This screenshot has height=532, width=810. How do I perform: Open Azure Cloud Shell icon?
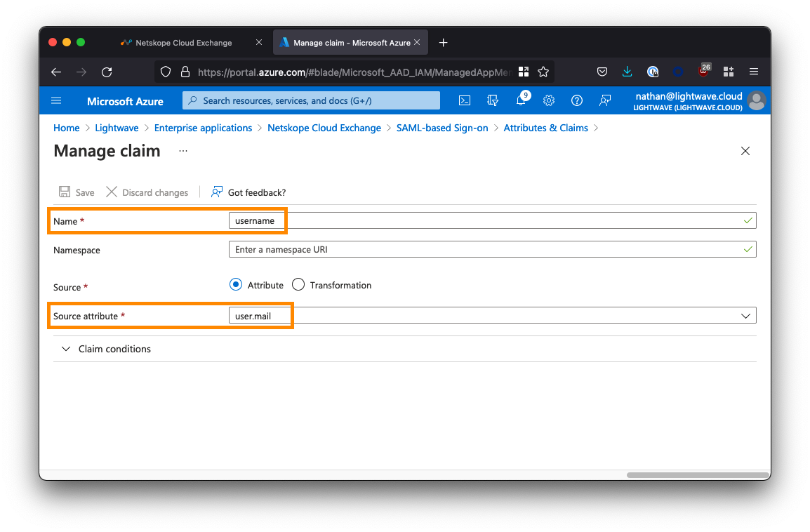(465, 100)
